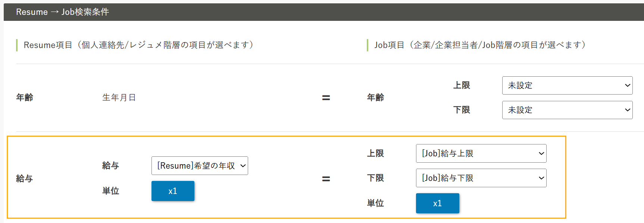Expand the [Resume]希望の年収 dropdown
The width and height of the screenshot is (644, 223).
click(x=200, y=166)
